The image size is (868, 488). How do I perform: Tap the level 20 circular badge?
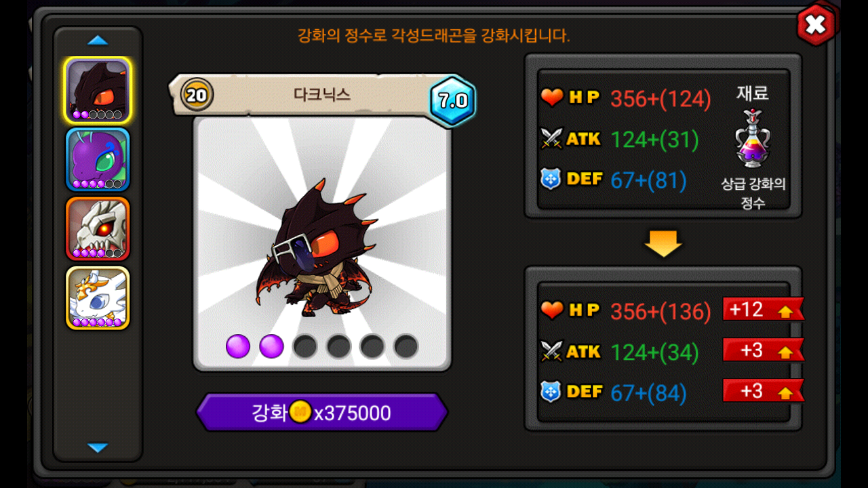[197, 95]
